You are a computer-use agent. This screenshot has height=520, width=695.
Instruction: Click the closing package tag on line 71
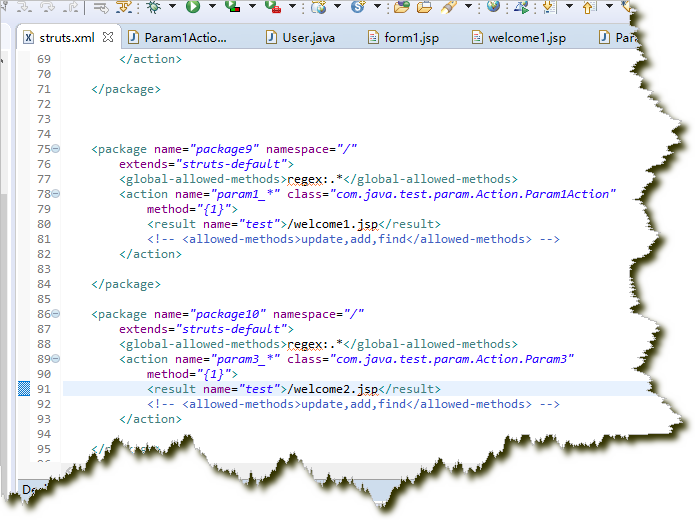pyautogui.click(x=126, y=89)
